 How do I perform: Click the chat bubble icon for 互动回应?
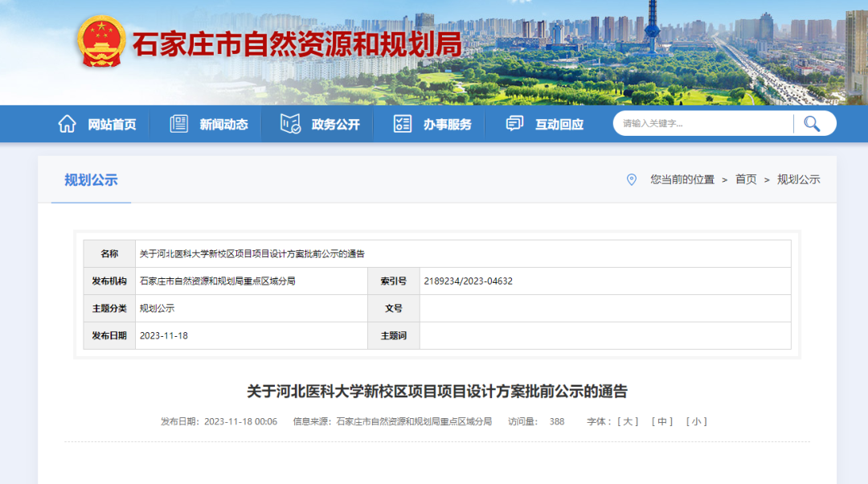pyautogui.click(x=514, y=124)
